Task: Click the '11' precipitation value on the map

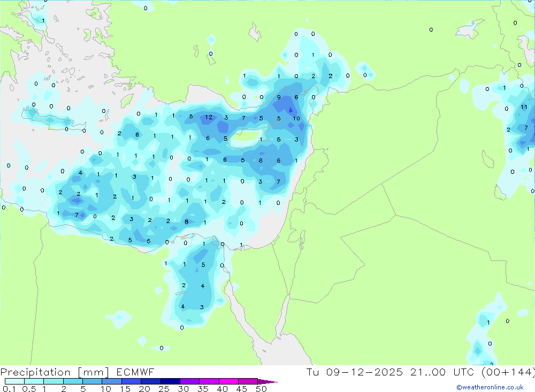Action: click(524, 107)
